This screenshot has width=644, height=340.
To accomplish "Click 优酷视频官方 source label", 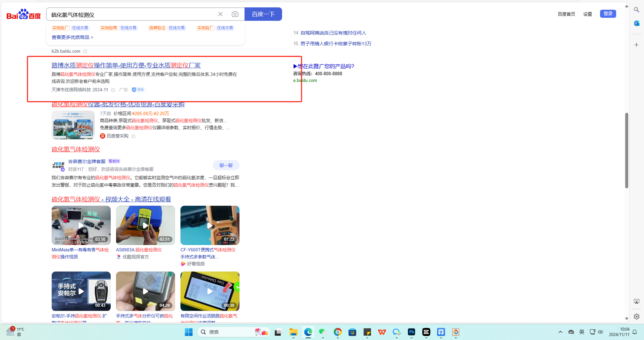I will pyautogui.click(x=136, y=257).
